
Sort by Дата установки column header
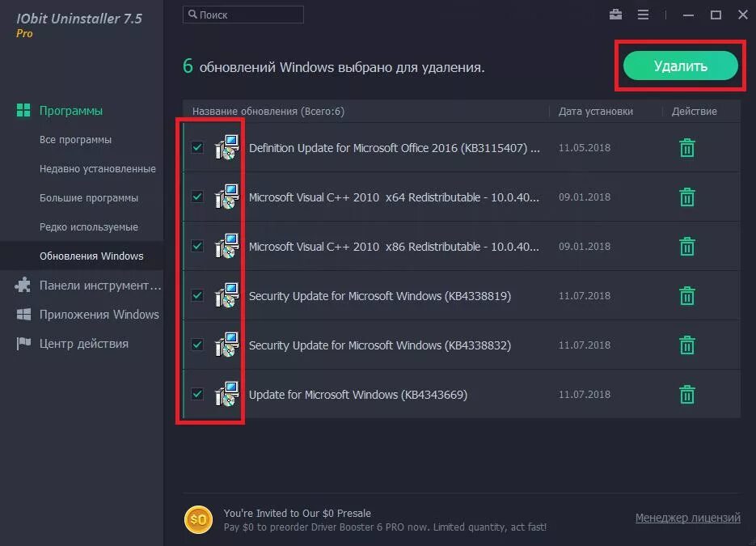pyautogui.click(x=595, y=111)
